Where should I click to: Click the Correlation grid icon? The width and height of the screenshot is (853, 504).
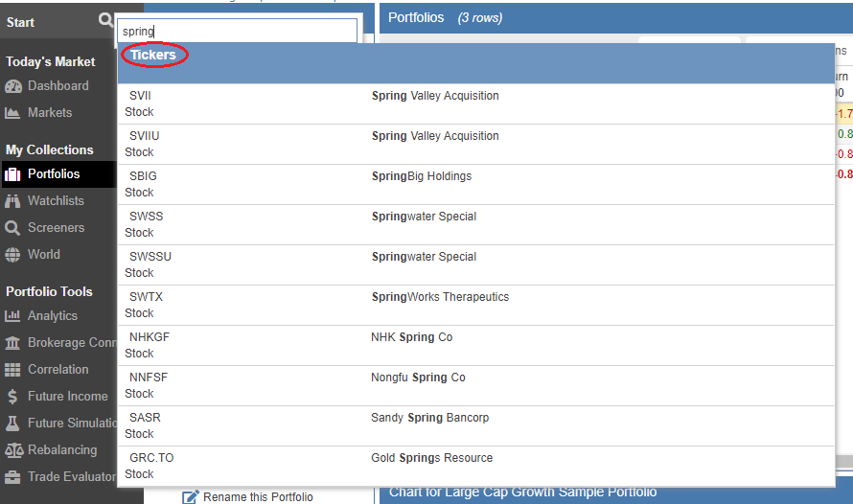point(12,370)
